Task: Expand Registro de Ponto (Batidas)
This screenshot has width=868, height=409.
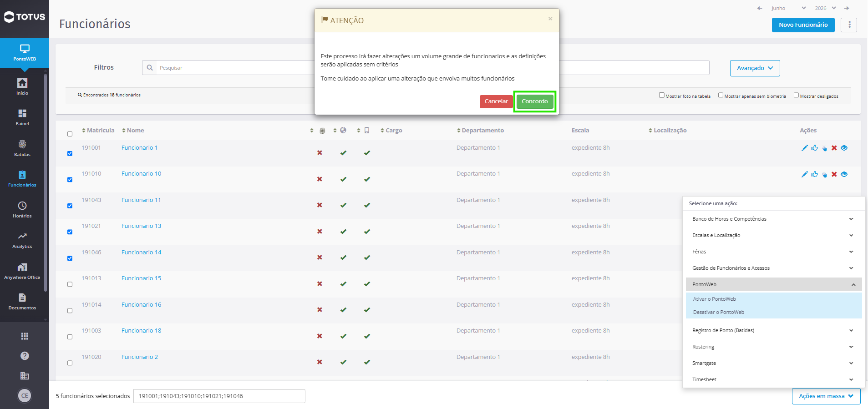Action: pos(774,330)
